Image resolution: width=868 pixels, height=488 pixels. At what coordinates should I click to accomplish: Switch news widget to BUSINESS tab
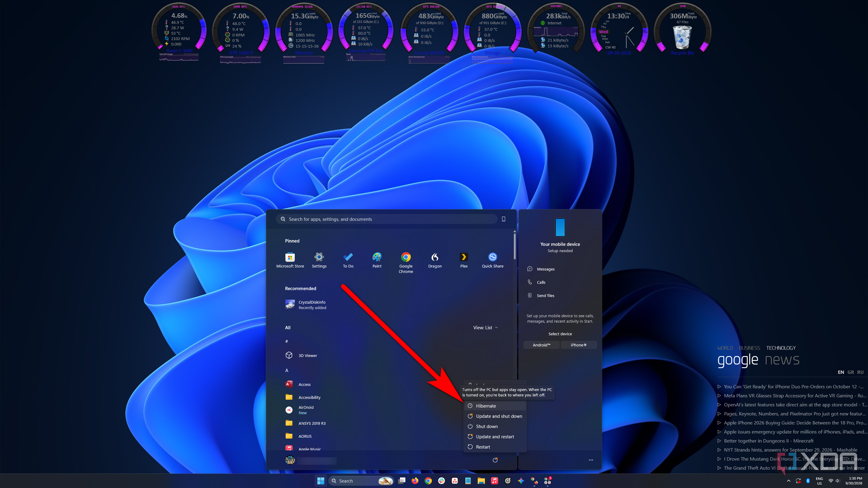[x=749, y=348]
